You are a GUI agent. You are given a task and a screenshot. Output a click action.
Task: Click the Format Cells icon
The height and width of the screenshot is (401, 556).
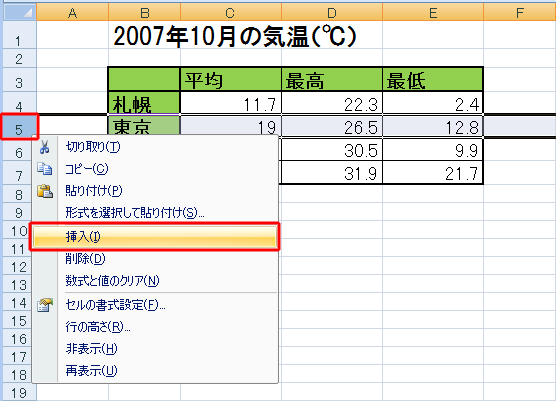click(45, 305)
